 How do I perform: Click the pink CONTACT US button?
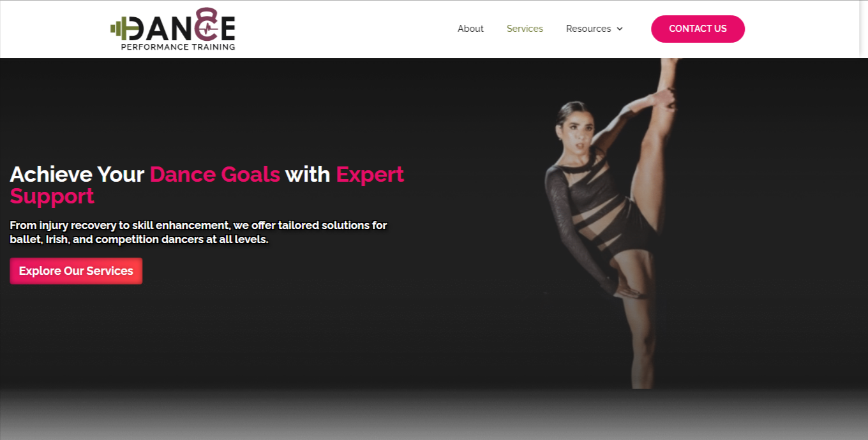(x=698, y=29)
